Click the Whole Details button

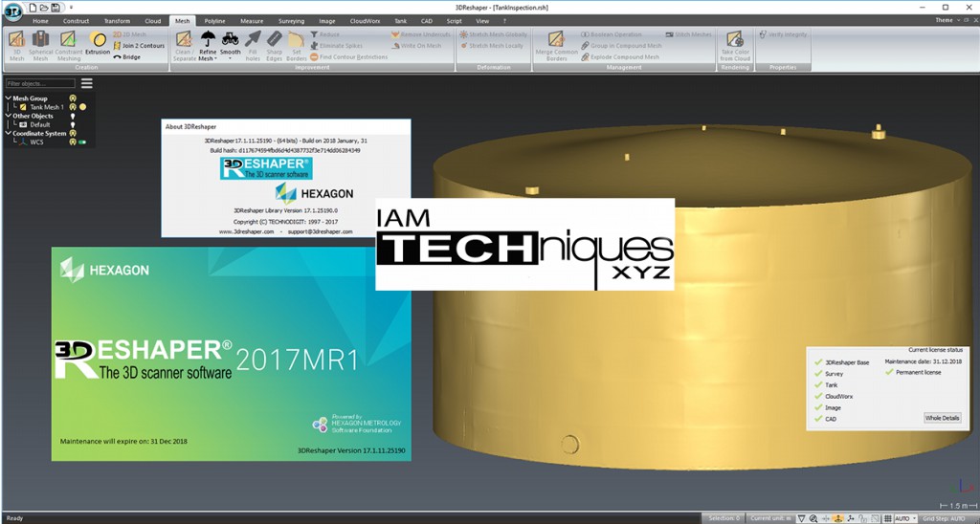(x=942, y=418)
